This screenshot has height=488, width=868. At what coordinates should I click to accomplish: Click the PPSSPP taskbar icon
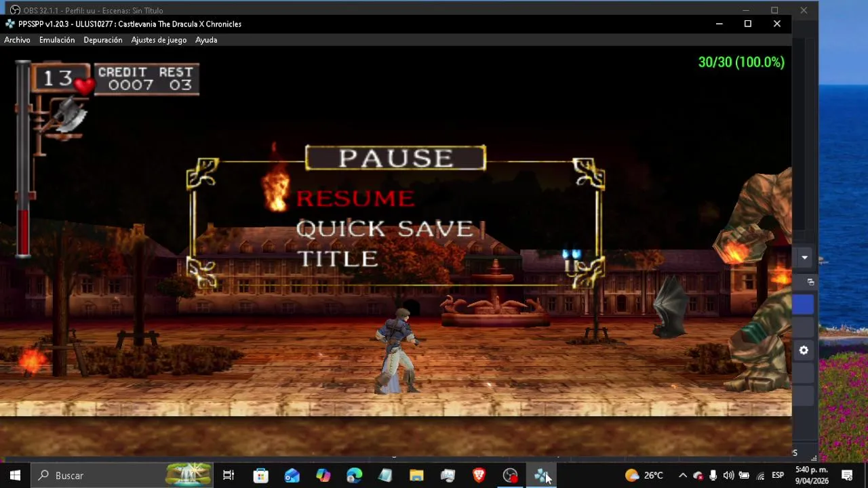pyautogui.click(x=541, y=475)
